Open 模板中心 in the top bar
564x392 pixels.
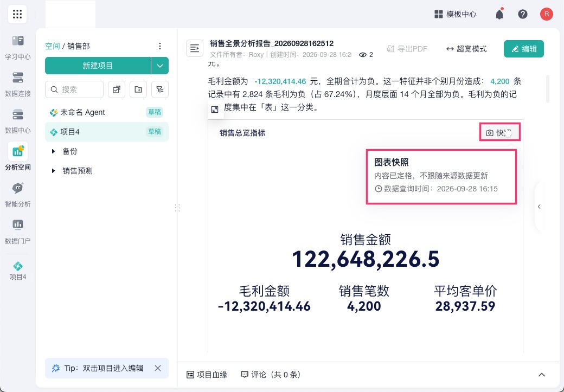[x=456, y=15]
